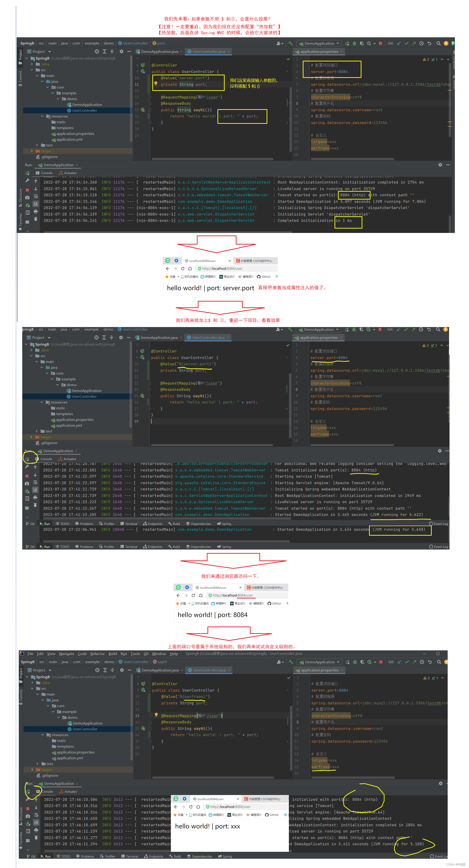Click GitHub bookmark in 'port: 8084' browser
Viewport: 469px width, 868px height.
[x=274, y=604]
